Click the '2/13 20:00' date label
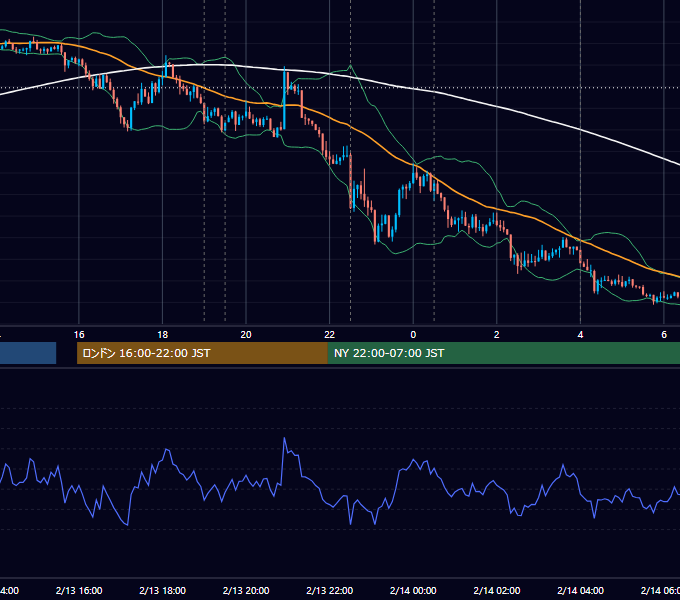The image size is (680, 600). coord(246,590)
